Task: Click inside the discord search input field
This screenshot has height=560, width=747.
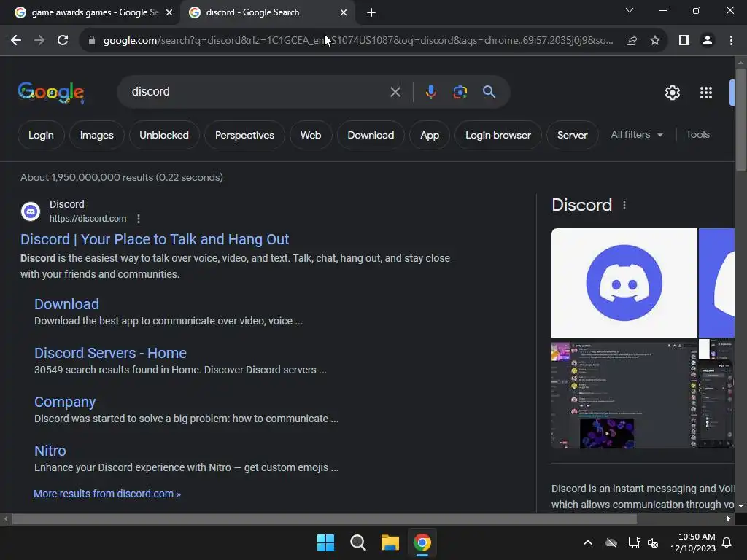Action: 258,91
